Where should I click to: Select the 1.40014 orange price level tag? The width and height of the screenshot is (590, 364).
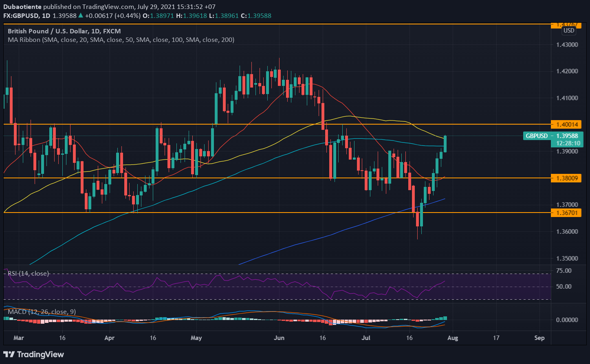pos(566,124)
